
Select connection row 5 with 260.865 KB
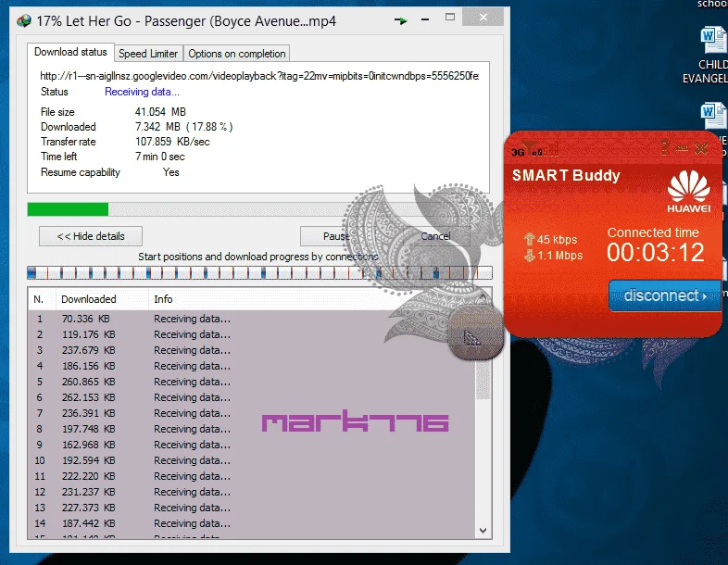[252, 383]
